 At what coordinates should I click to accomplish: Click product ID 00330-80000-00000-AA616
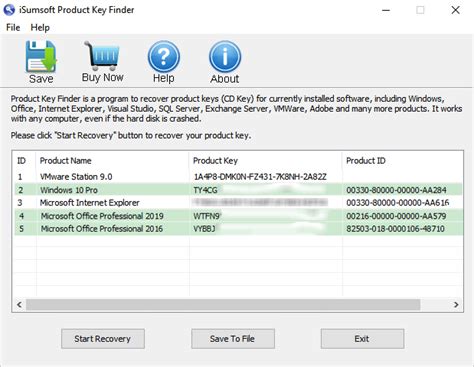click(397, 203)
